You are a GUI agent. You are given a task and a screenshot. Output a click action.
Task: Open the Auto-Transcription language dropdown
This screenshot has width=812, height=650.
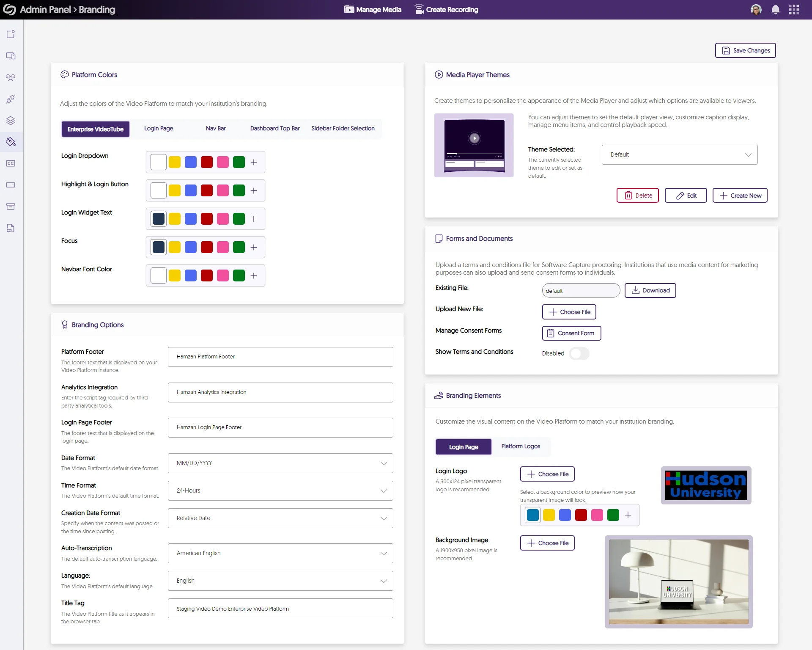click(x=280, y=554)
